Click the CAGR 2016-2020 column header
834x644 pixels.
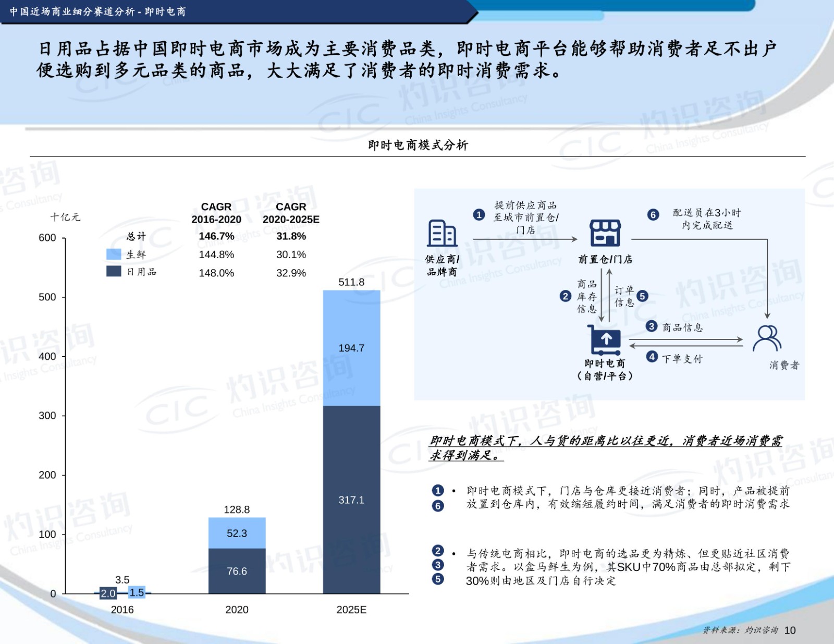[216, 213]
